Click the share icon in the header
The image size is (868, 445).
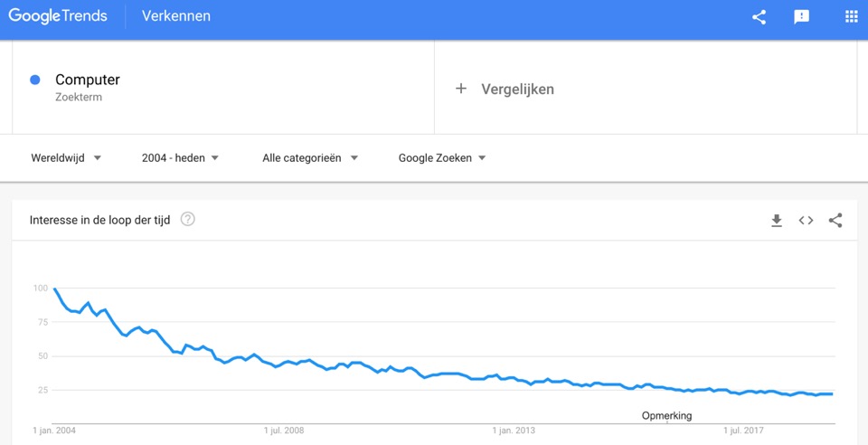[x=759, y=17]
